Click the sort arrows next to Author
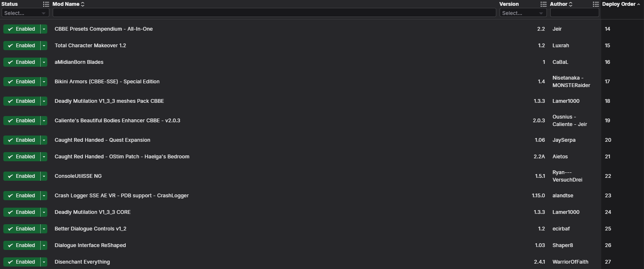The width and height of the screenshot is (644, 269). (571, 4)
